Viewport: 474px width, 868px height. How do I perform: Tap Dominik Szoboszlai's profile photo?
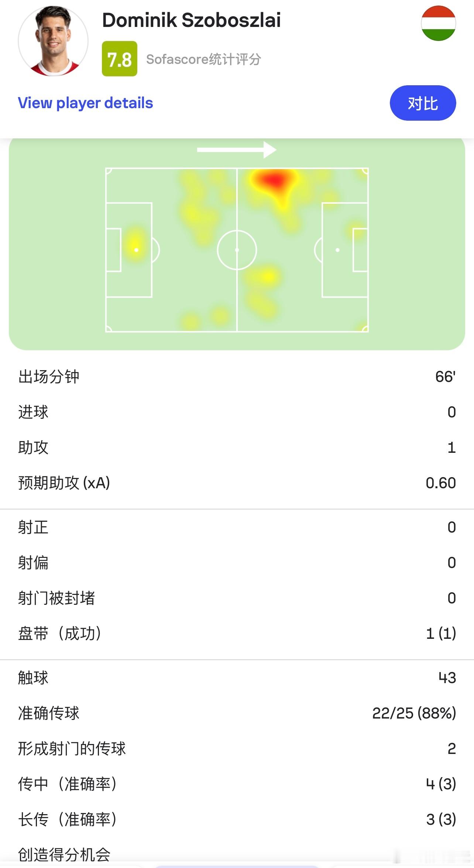tap(53, 41)
